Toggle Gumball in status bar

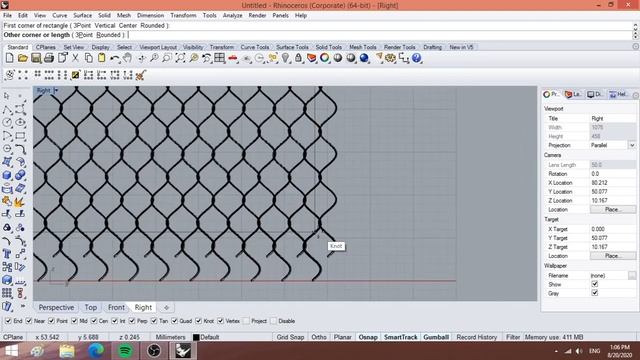(436, 337)
